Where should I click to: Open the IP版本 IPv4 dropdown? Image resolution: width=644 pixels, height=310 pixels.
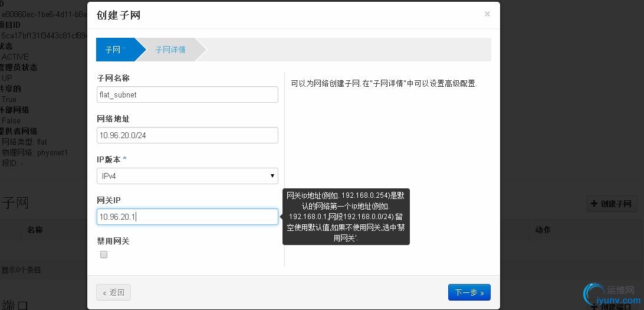pyautogui.click(x=188, y=176)
